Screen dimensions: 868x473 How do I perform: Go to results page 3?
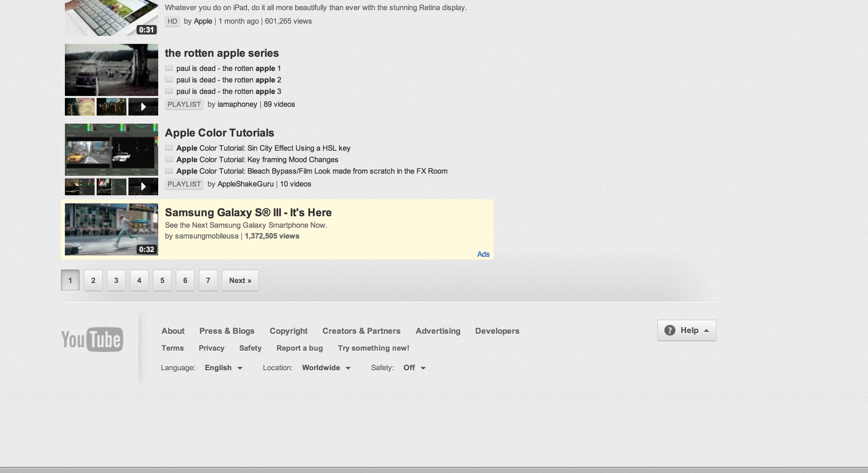[116, 280]
